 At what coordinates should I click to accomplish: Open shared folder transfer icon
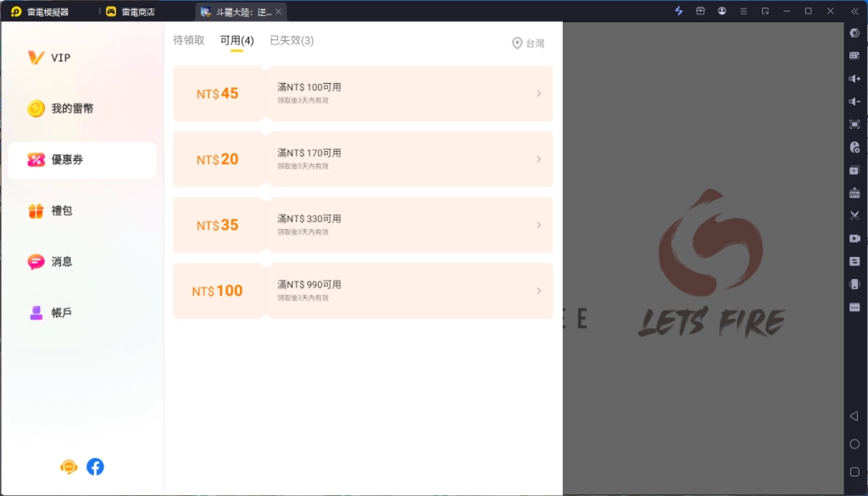click(854, 261)
